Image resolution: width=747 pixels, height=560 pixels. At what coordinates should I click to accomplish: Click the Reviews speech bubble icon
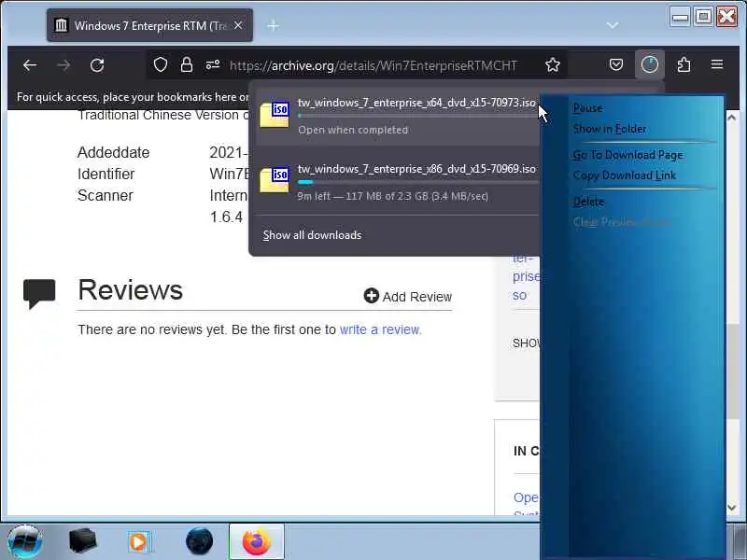click(x=39, y=293)
